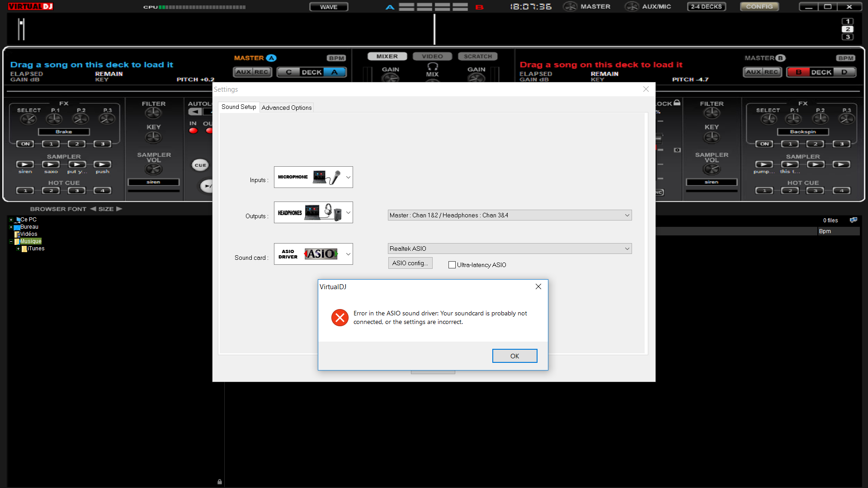Expand the Bureau tree node
Viewport: 868px width, 488px height.
pyautogui.click(x=11, y=227)
